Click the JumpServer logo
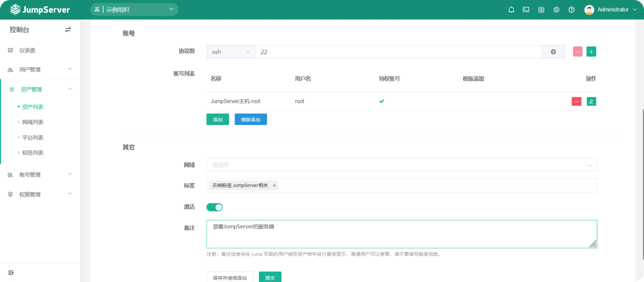 tap(39, 10)
